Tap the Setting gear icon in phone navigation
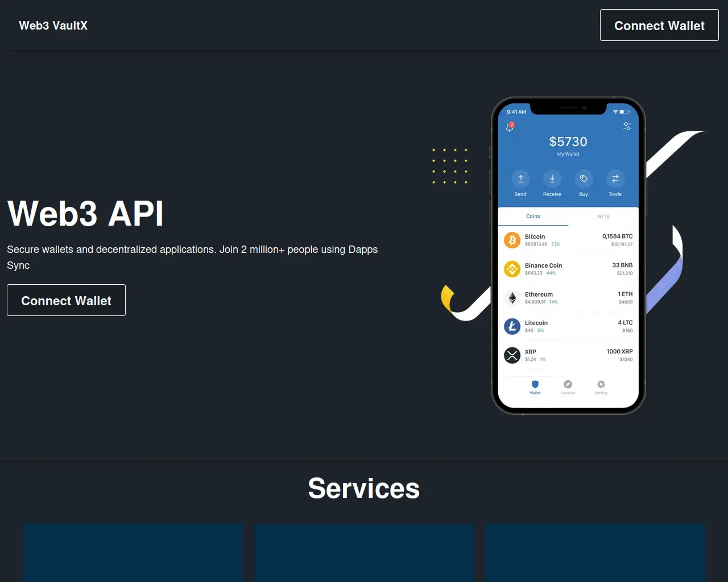728x582 pixels. click(x=601, y=384)
